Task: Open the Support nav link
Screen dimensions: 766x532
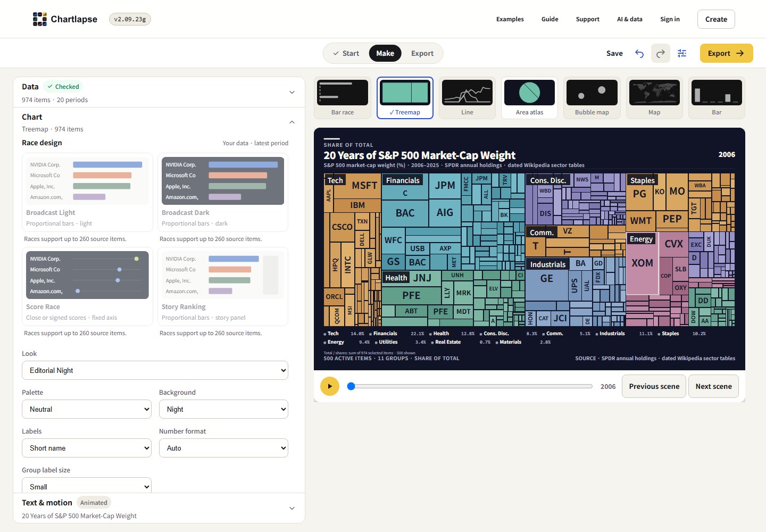Action: tap(588, 19)
